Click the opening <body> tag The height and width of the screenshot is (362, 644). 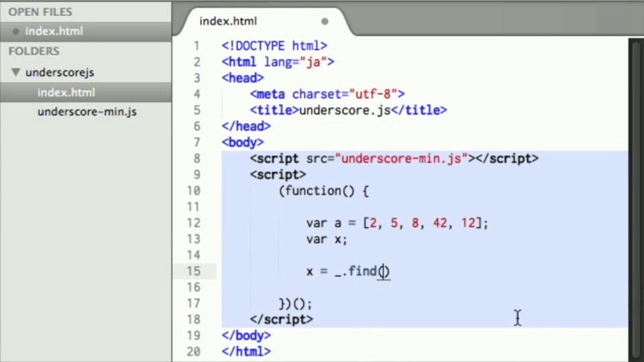point(243,142)
